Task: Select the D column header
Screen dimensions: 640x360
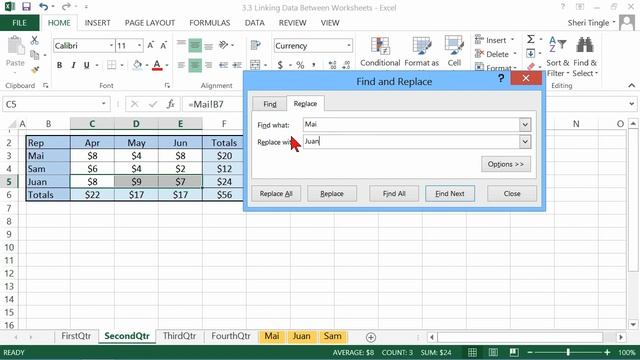Action: pos(136,124)
